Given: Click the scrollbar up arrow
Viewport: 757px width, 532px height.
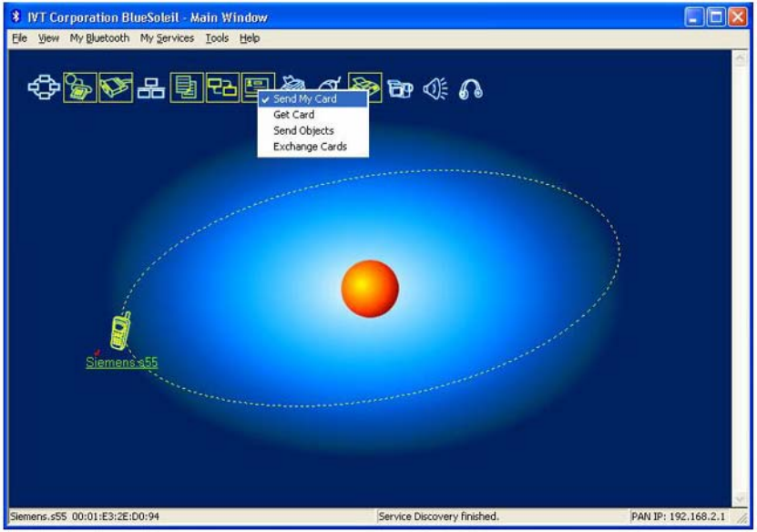Looking at the screenshot, I should 740,59.
